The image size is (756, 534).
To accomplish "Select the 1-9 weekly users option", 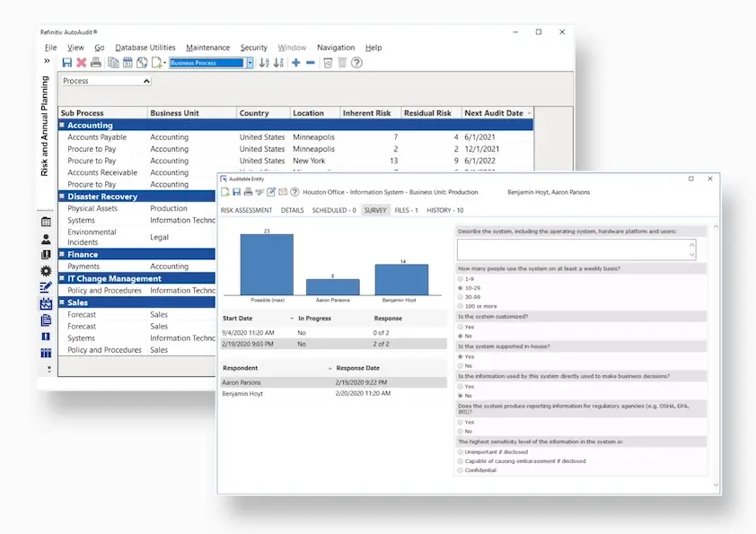I will 461,279.
